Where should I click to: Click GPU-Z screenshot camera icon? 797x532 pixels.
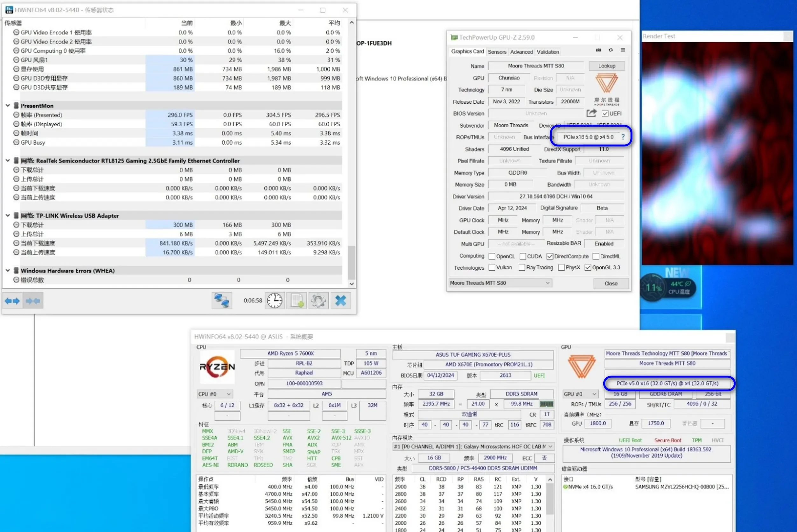tap(598, 50)
